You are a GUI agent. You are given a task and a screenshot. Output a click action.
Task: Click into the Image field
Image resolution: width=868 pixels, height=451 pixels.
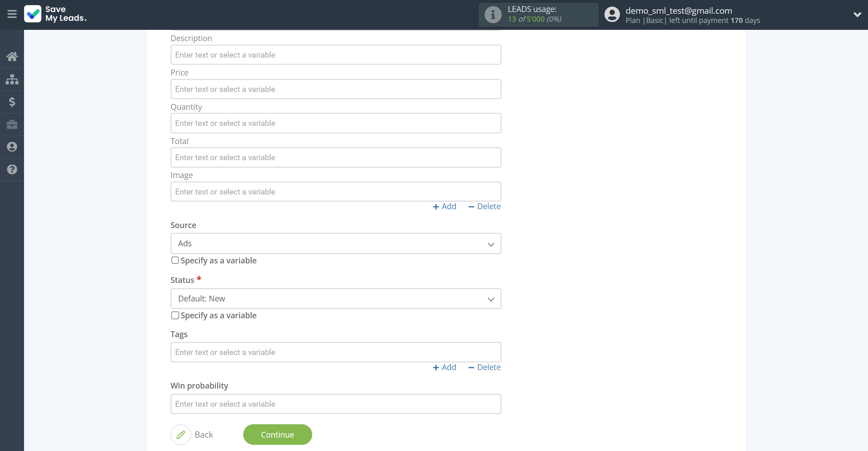point(336,192)
